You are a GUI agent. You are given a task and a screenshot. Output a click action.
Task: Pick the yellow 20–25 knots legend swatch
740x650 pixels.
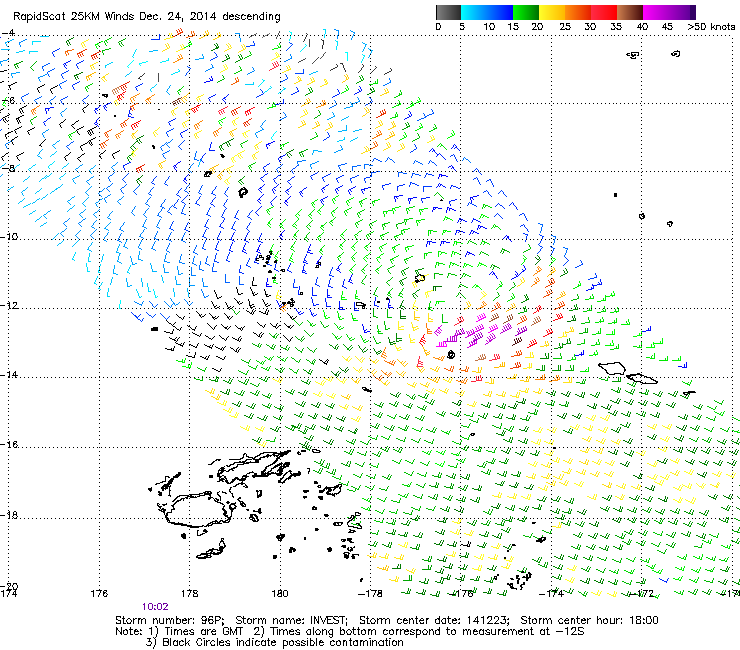(x=552, y=12)
